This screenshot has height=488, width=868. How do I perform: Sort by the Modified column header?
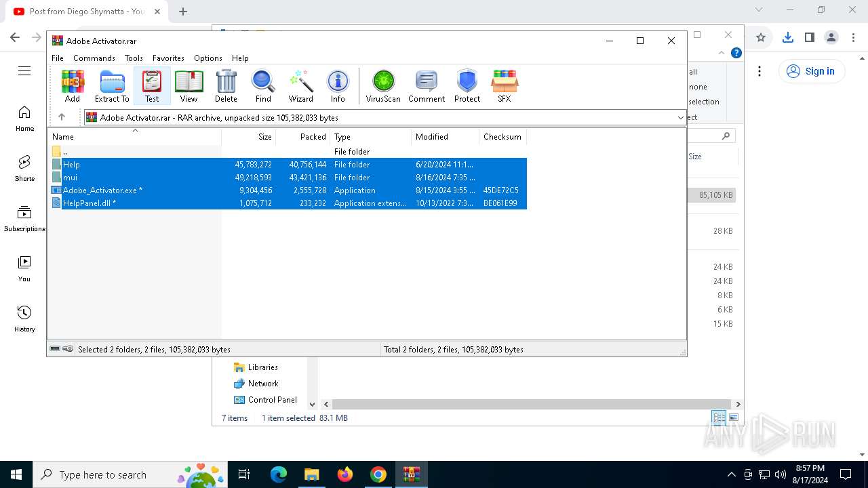(445, 137)
